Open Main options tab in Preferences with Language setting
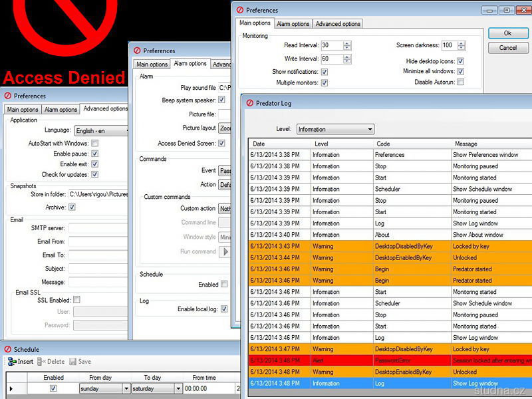Viewport: 532px width, 399px height. [23, 110]
